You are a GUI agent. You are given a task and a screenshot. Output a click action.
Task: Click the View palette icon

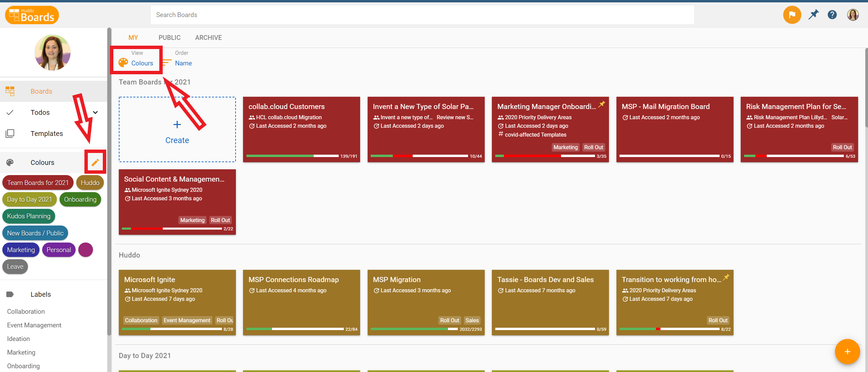tap(123, 63)
